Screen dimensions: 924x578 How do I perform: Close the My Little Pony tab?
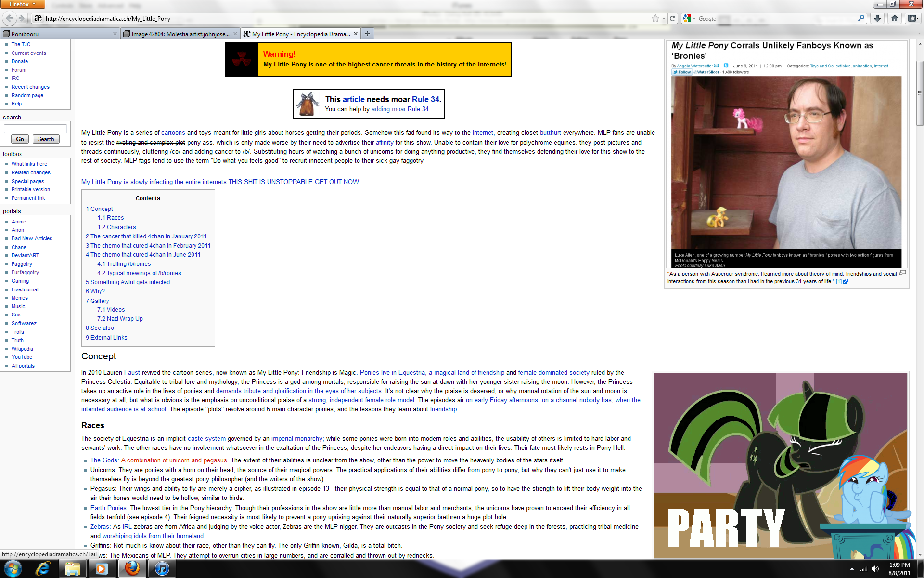pos(356,34)
